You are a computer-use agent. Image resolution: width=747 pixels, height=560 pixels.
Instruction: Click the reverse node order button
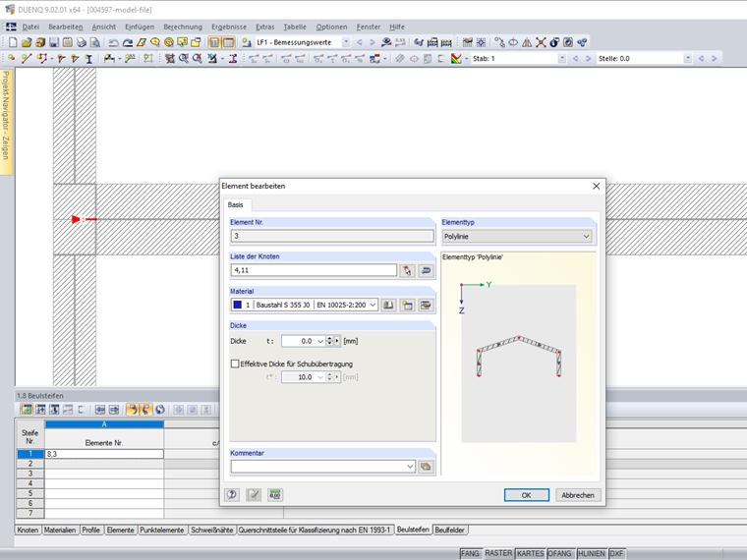[426, 270]
